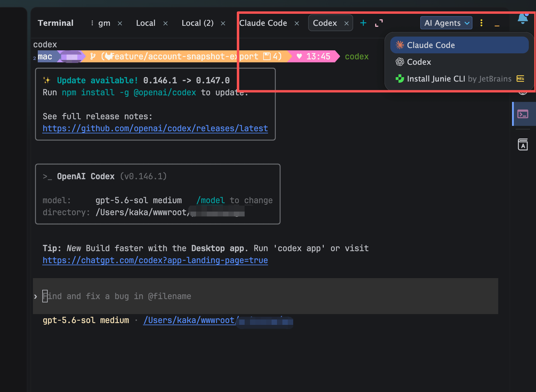This screenshot has height=392, width=536.
Task: Focus the Codex prompt input field
Action: tap(266, 296)
